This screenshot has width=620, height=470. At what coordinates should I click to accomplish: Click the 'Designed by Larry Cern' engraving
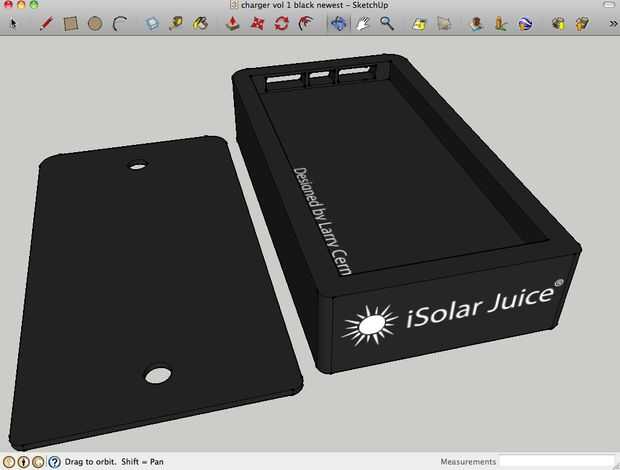click(322, 221)
